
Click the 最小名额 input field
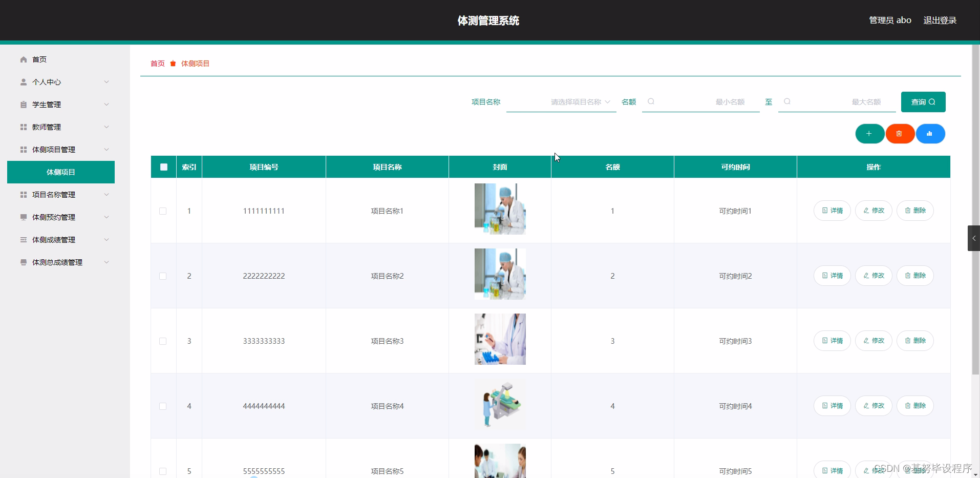[x=701, y=102]
